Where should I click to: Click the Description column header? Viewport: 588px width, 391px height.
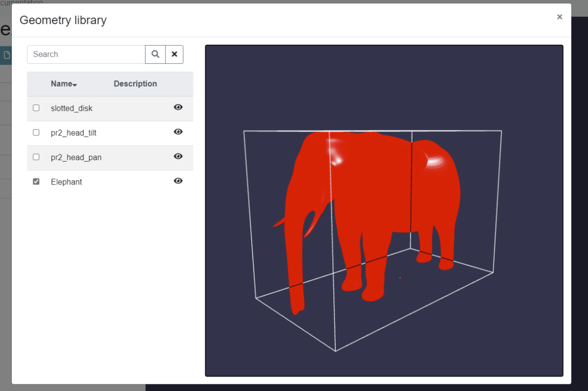135,83
